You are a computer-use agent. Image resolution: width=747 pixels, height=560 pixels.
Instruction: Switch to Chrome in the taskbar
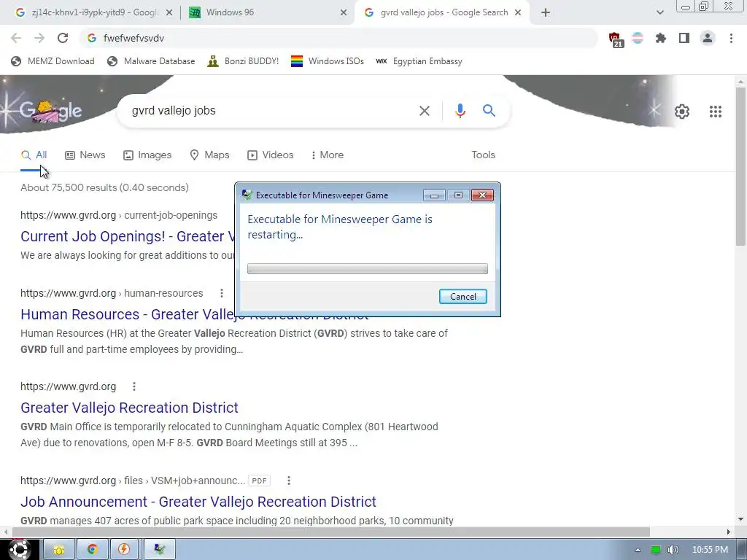coord(93,550)
